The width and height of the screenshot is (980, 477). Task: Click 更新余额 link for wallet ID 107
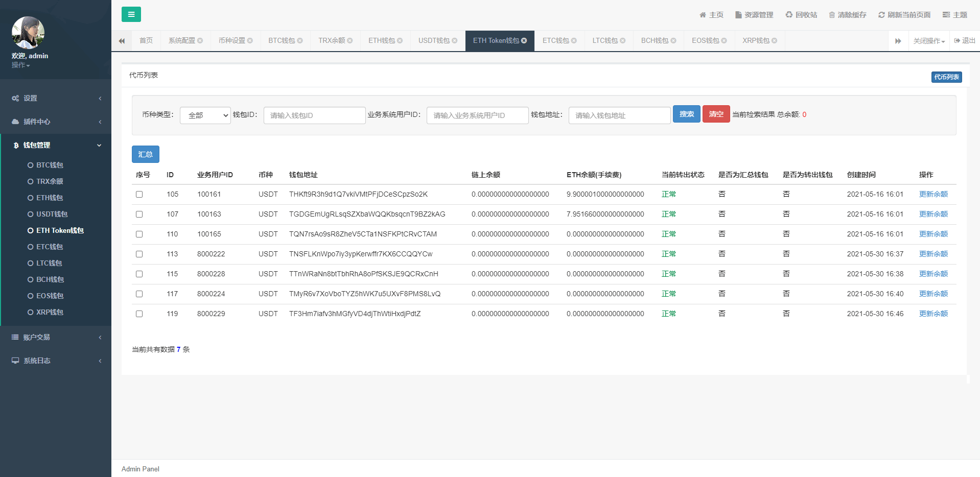[933, 214]
